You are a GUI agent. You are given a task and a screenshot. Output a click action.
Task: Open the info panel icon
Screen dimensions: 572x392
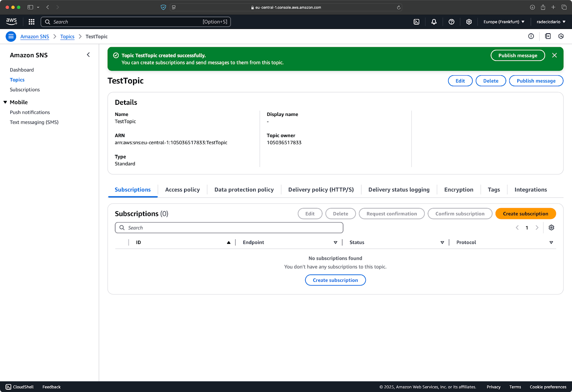(x=531, y=36)
